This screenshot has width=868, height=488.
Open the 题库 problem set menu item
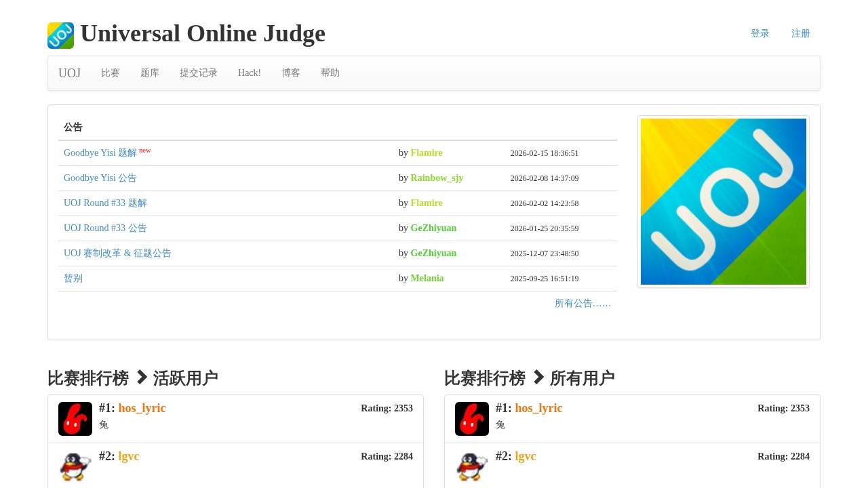click(150, 73)
